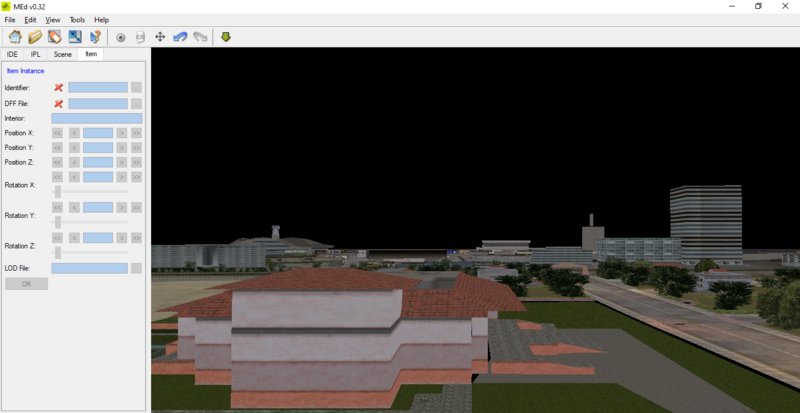Open the Help menu
Image resolution: width=800 pixels, height=413 pixels.
[x=102, y=20]
